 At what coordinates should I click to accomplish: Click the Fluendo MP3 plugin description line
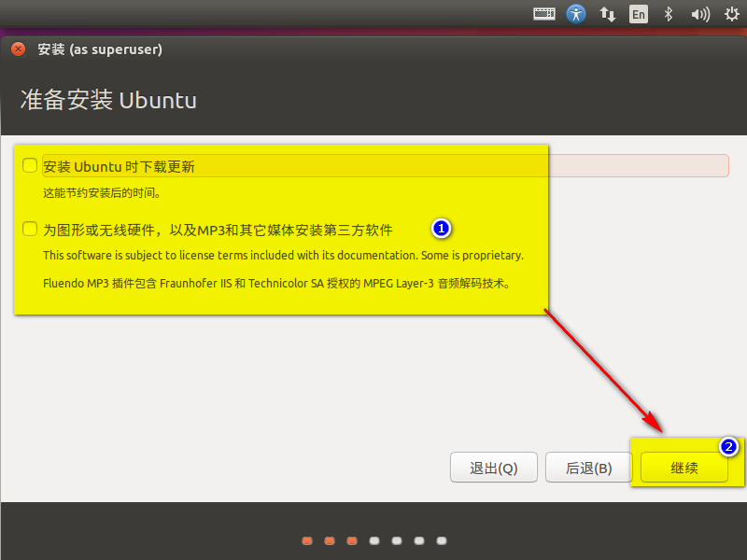(277, 284)
